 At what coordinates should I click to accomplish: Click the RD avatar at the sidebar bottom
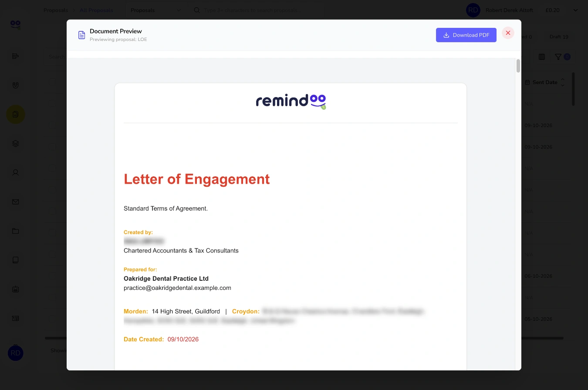16,353
